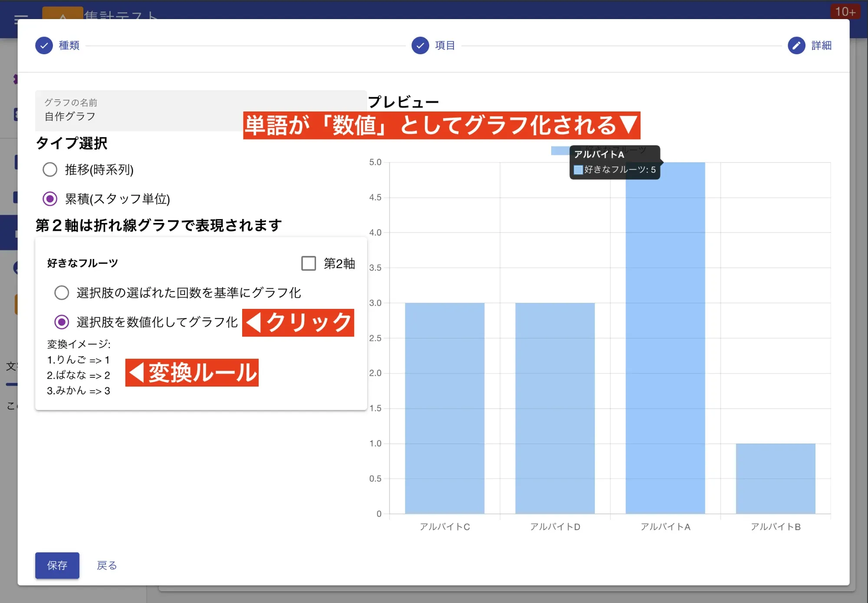Click the 保存 save button
868x603 pixels.
coord(57,565)
